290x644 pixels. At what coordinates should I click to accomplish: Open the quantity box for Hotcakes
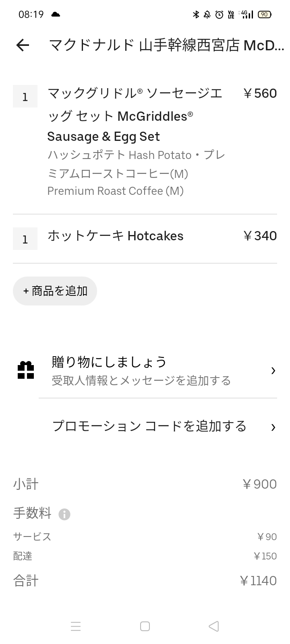pyautogui.click(x=25, y=239)
